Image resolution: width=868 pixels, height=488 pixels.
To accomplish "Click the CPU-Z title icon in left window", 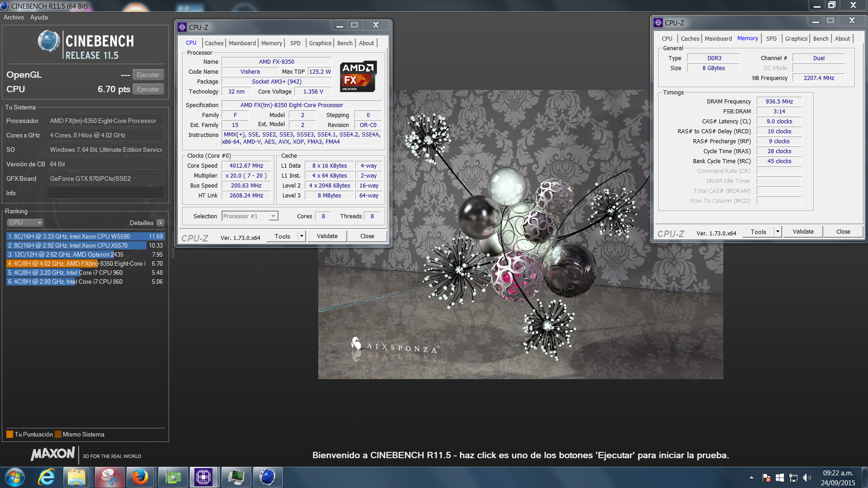I will click(x=182, y=27).
